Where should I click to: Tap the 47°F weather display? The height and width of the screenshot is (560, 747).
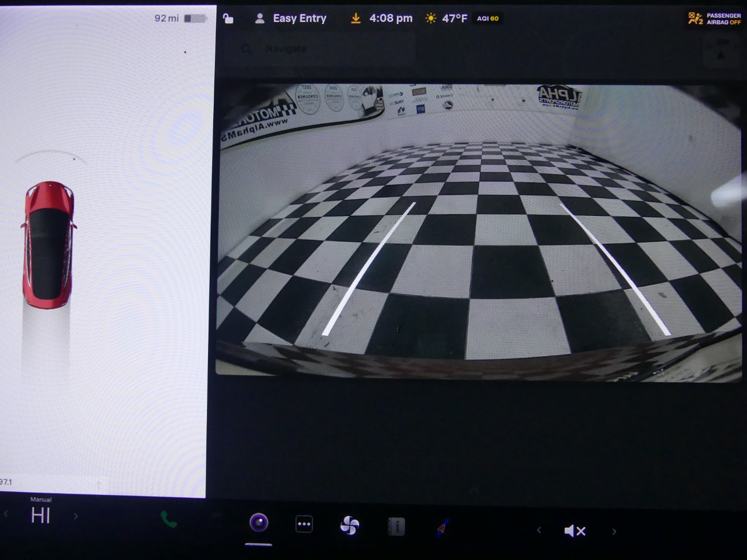point(447,19)
